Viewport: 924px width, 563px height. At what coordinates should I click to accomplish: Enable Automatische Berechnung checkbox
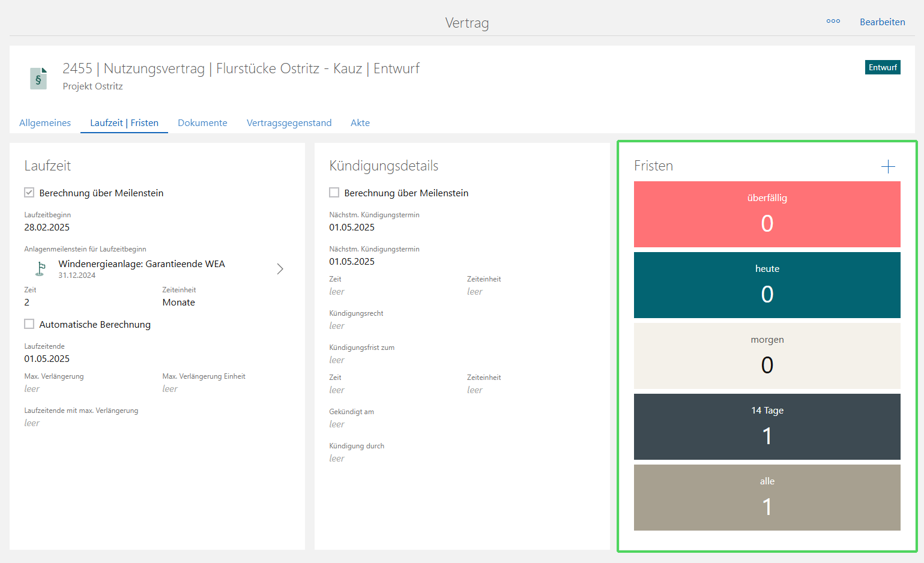[29, 324]
